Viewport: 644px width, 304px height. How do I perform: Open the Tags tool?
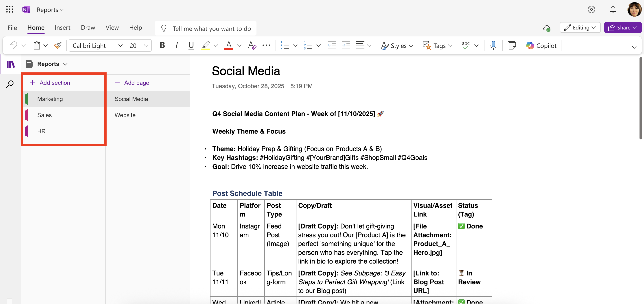point(437,45)
